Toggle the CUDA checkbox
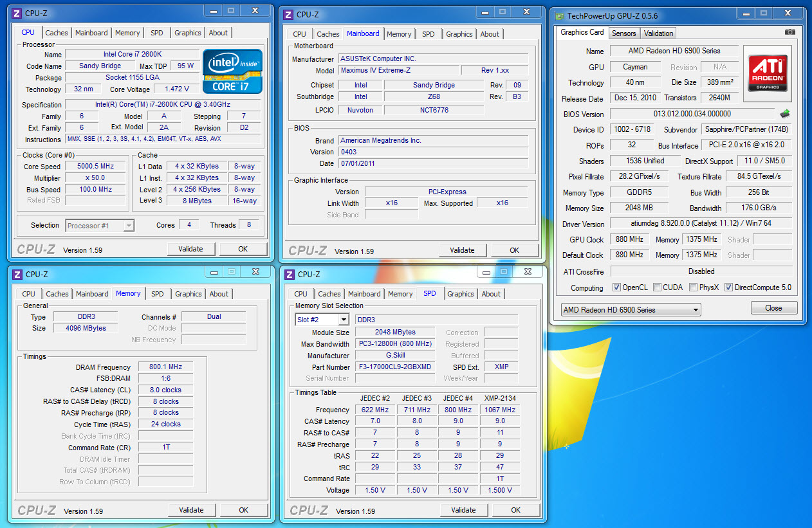The height and width of the screenshot is (528, 812). click(x=657, y=287)
